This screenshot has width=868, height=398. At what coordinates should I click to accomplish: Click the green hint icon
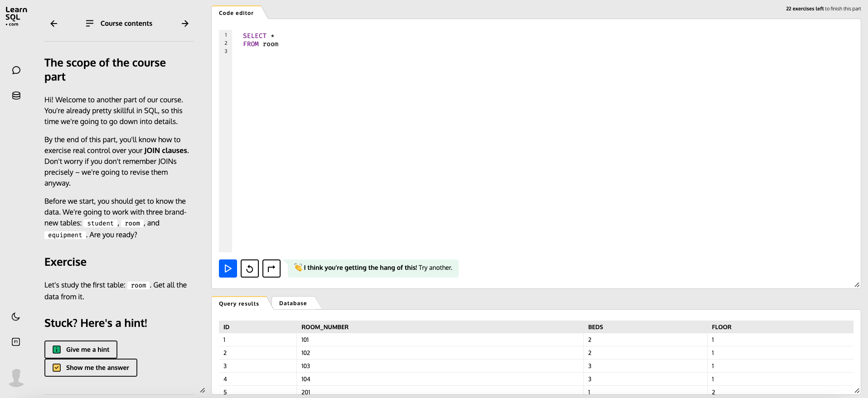point(57,350)
